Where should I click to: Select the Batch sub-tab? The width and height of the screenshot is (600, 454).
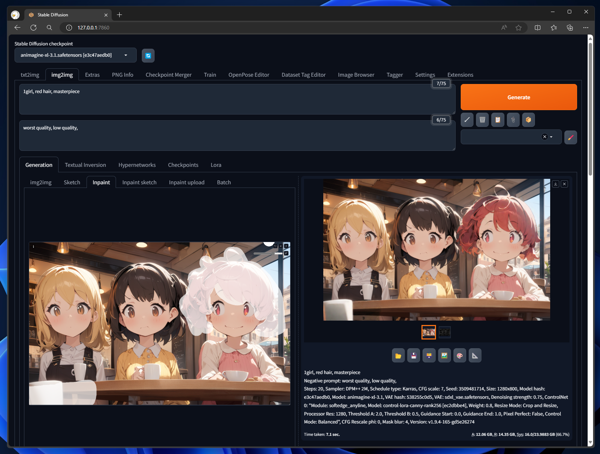click(x=224, y=182)
